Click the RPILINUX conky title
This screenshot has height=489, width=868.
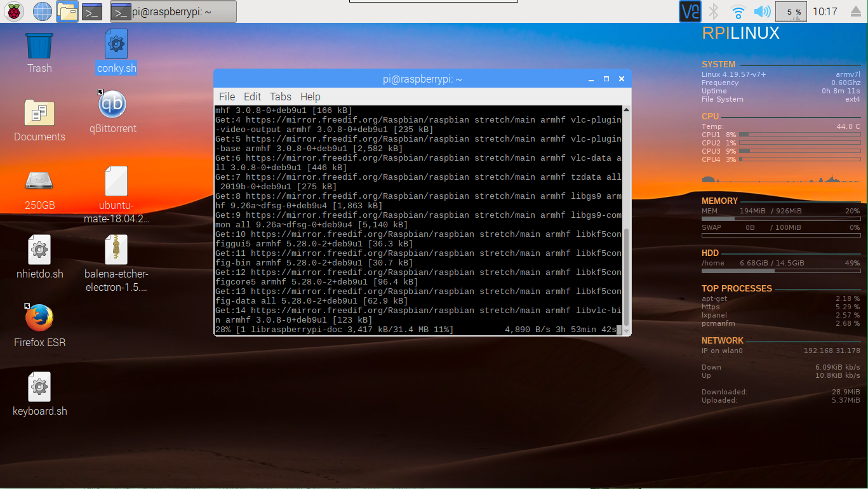tap(740, 34)
